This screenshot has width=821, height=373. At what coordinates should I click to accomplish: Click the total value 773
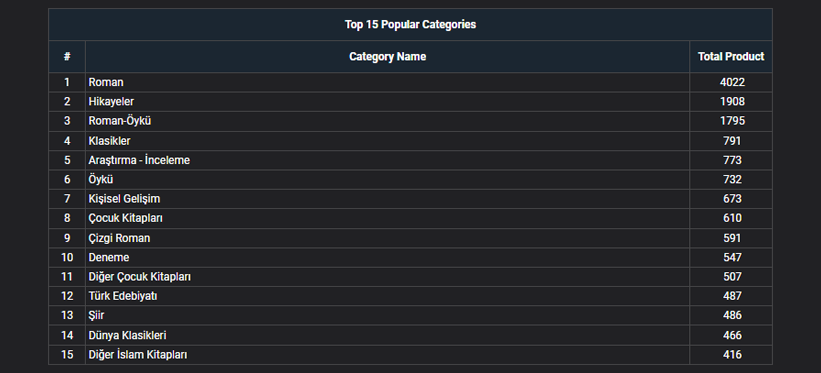732,160
